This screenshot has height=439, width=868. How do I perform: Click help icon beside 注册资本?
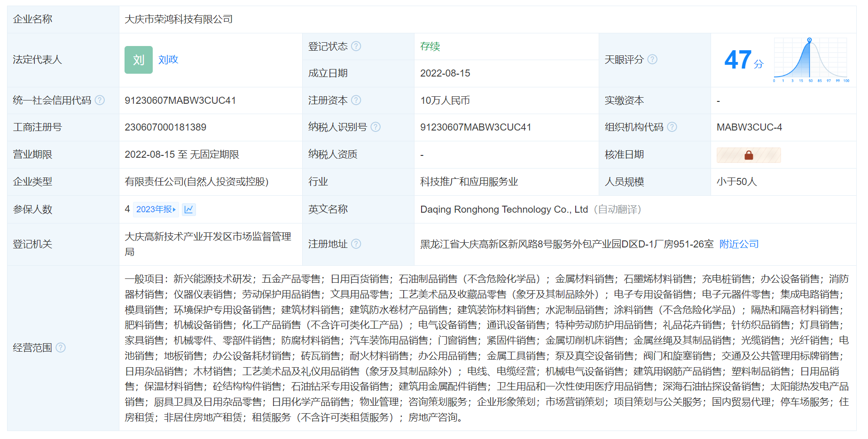(x=356, y=100)
